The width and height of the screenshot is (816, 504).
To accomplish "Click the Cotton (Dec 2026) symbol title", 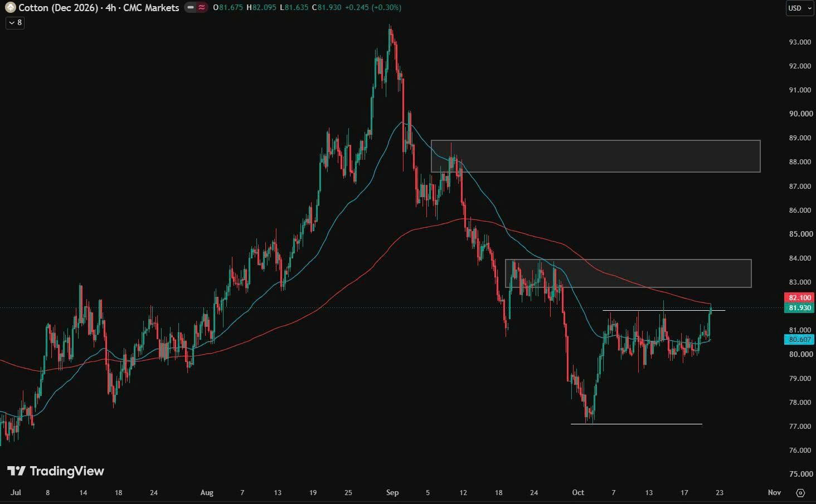I will 58,8.
